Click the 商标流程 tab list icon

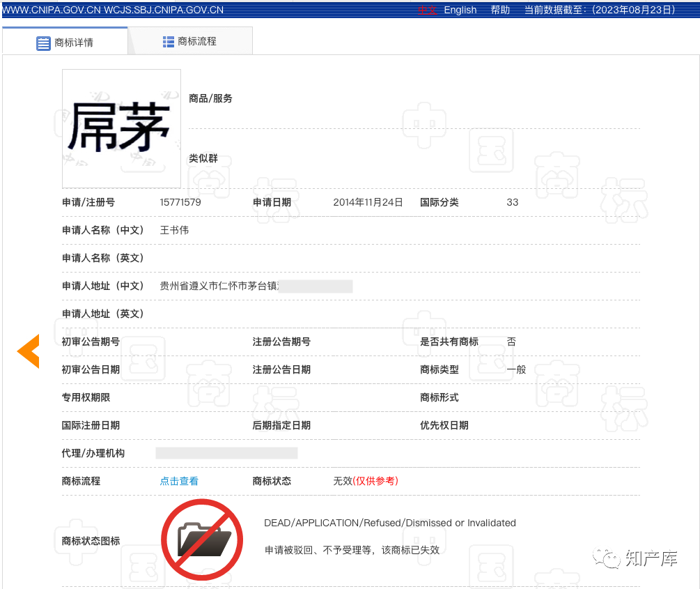pos(169,42)
